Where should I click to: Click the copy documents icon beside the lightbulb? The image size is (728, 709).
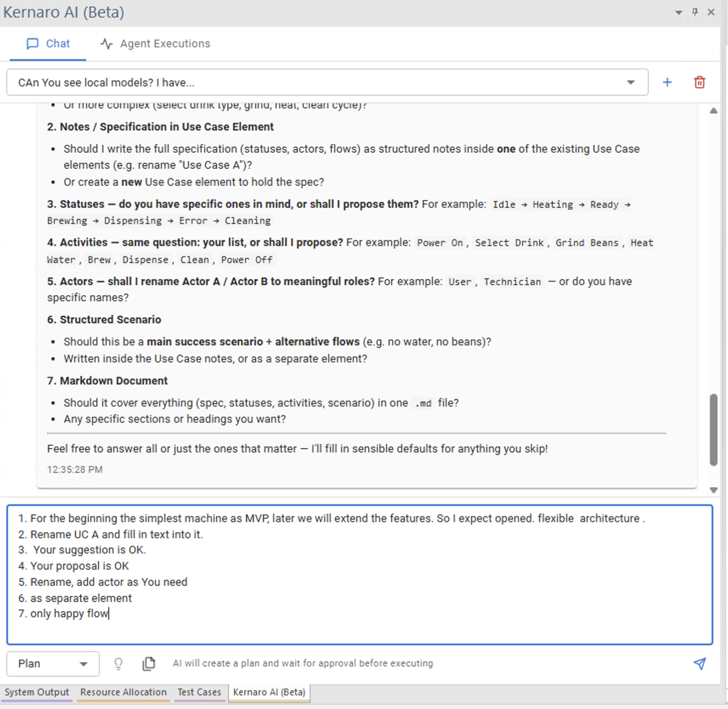coord(148,663)
